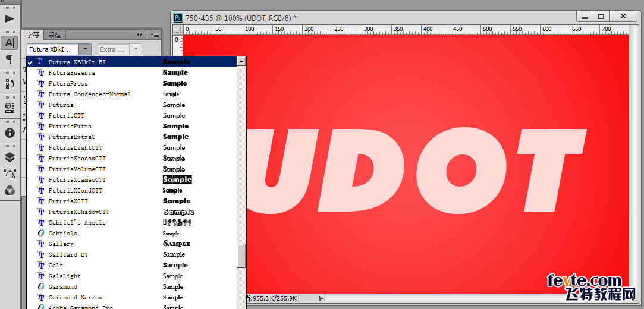Expand the font family dropdown arrow

coord(86,49)
